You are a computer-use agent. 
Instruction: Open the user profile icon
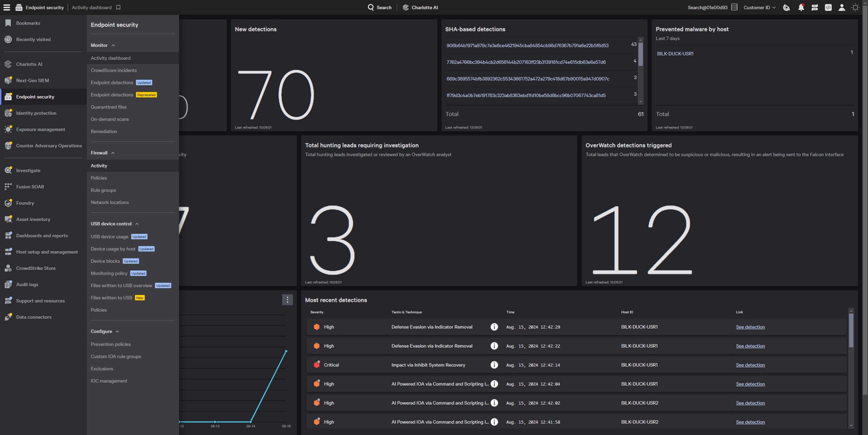click(x=842, y=7)
